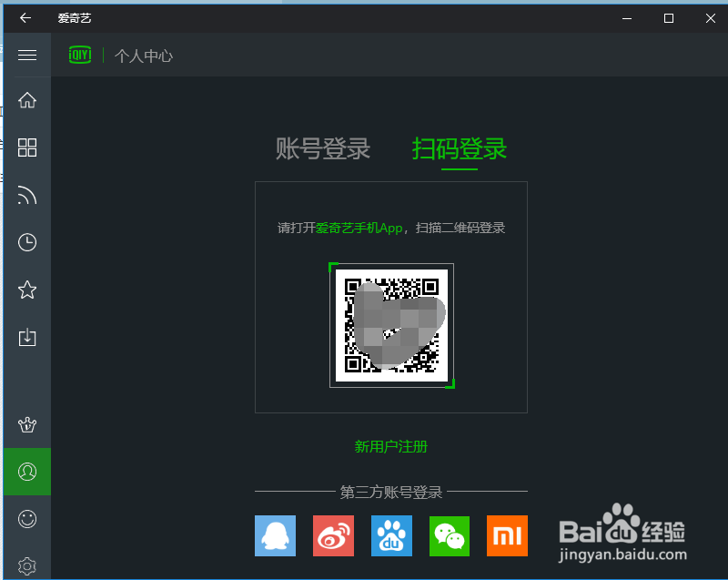Select the personal center user icon
Viewport: 728px width, 580px height.
pyautogui.click(x=26, y=472)
